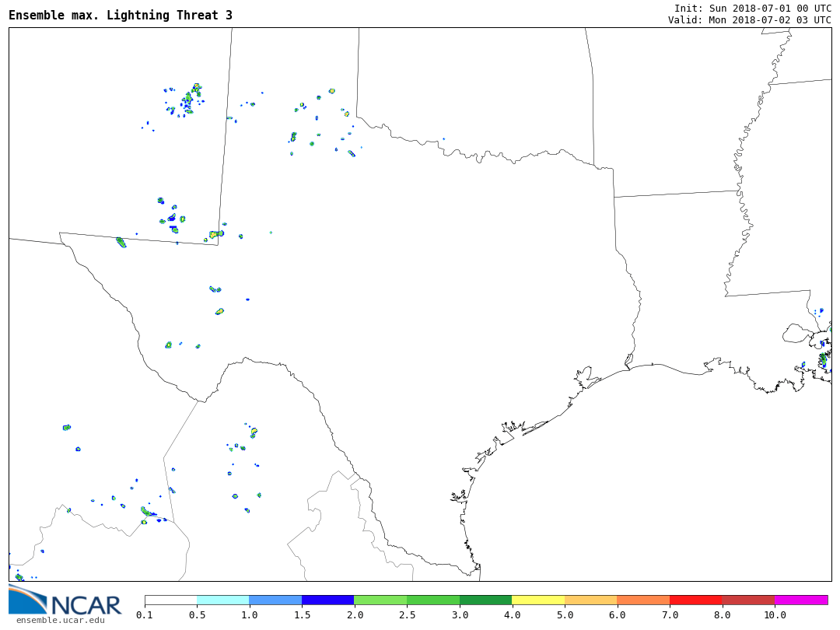Click the '10.0' colorbar tick label
840x630 pixels.
(x=775, y=615)
